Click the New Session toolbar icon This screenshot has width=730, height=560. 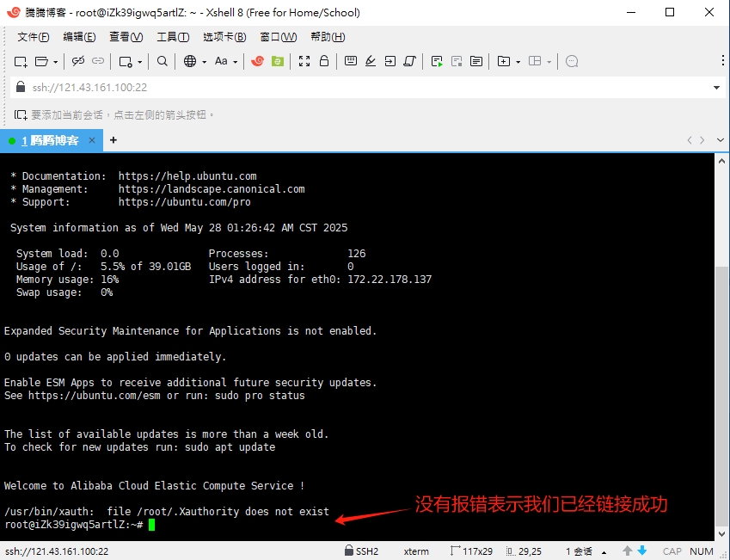[x=21, y=61]
